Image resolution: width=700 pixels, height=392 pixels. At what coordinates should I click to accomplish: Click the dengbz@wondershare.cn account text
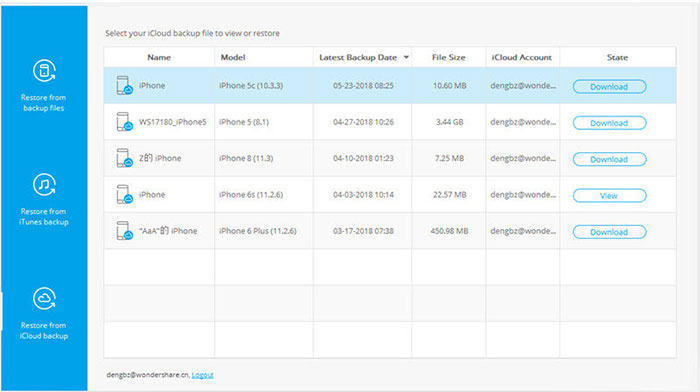click(147, 375)
